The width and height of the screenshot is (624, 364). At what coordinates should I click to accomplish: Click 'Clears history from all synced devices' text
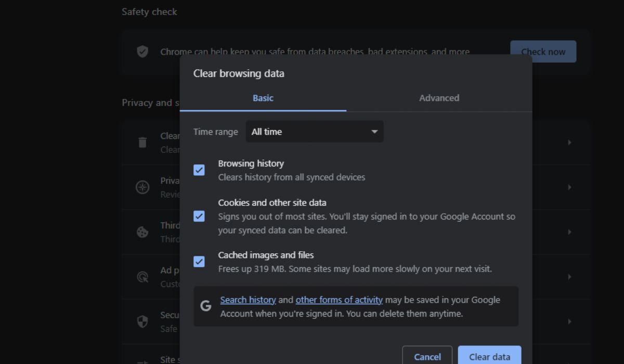pos(292,177)
